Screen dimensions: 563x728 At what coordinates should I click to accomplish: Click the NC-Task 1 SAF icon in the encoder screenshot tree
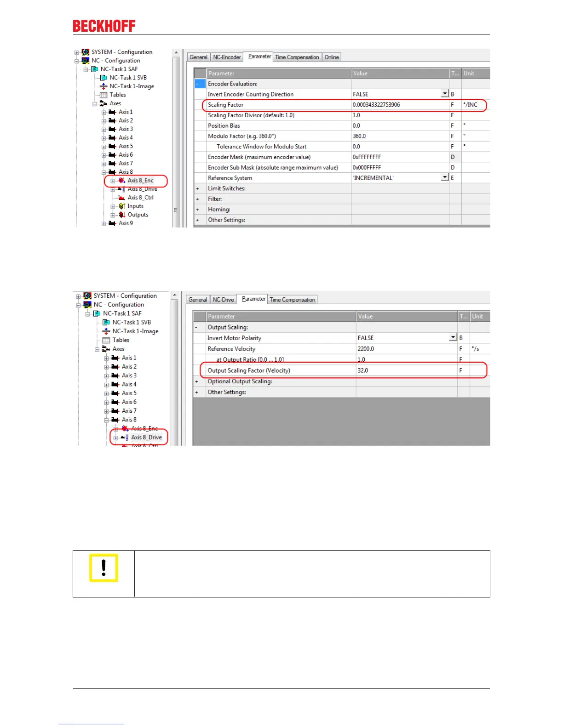tap(94, 69)
